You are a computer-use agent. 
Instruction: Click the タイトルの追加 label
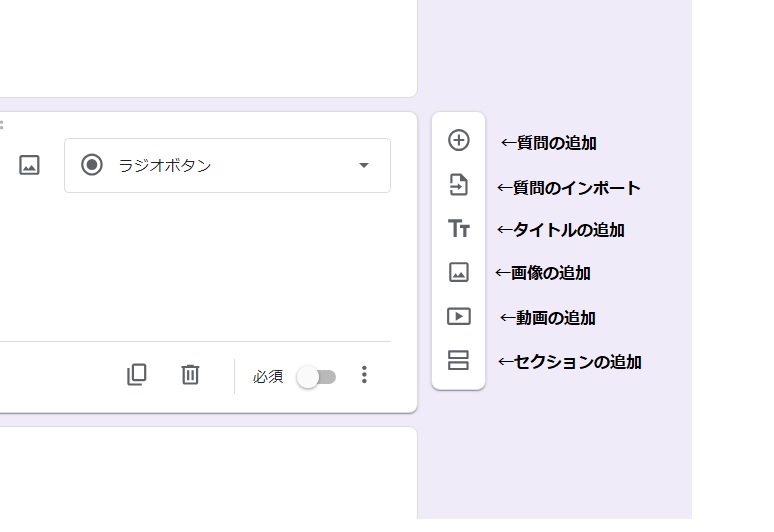(569, 230)
